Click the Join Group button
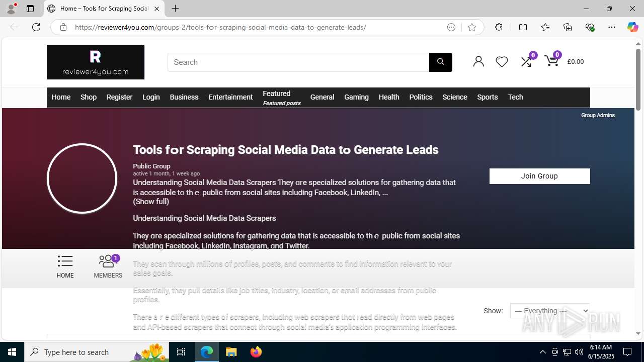Screen dimensions: 644x362 point(539,176)
